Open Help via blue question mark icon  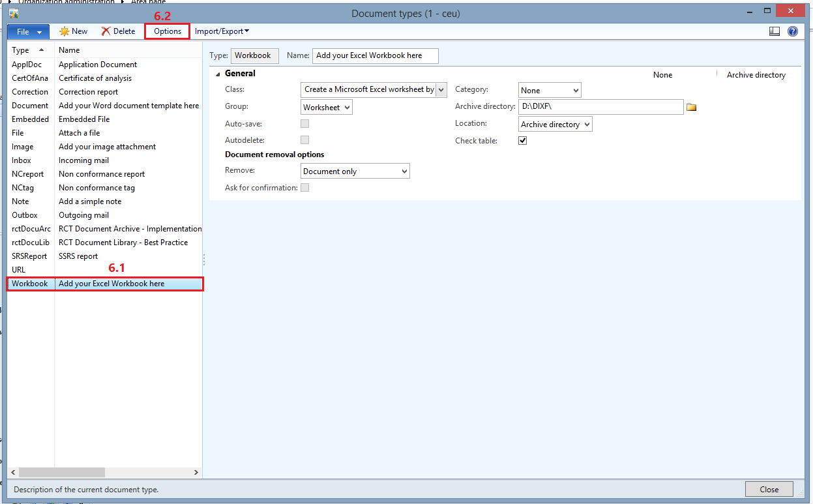coord(793,31)
